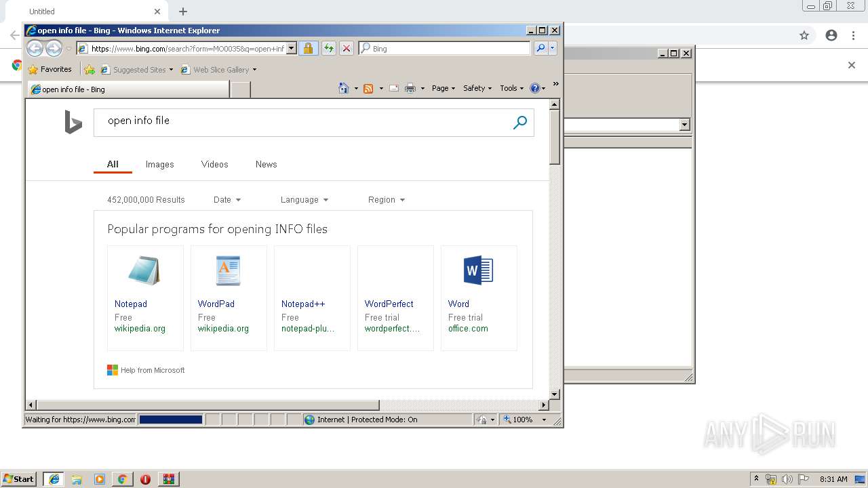Open Web Slice Gallery link
Image resolution: width=868 pixels, height=488 pixels.
coord(218,69)
